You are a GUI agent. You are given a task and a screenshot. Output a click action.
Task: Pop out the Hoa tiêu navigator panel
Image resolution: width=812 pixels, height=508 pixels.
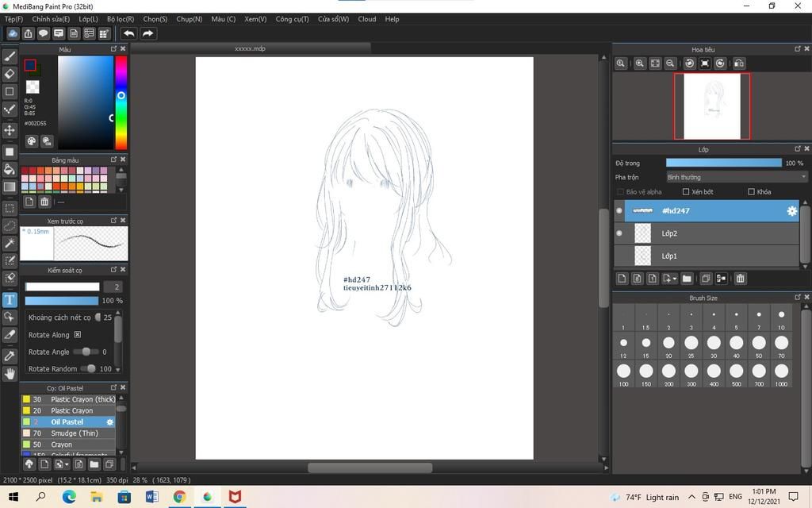click(798, 48)
